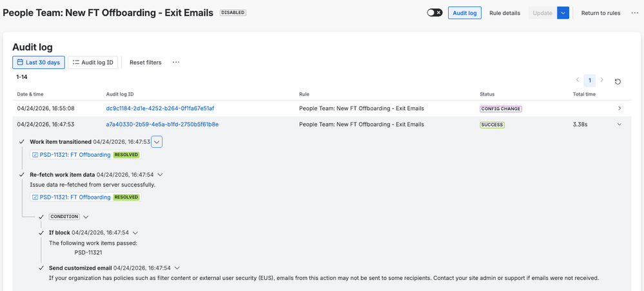Collapse the Work item transitioned step
644x291 pixels.
click(x=157, y=142)
